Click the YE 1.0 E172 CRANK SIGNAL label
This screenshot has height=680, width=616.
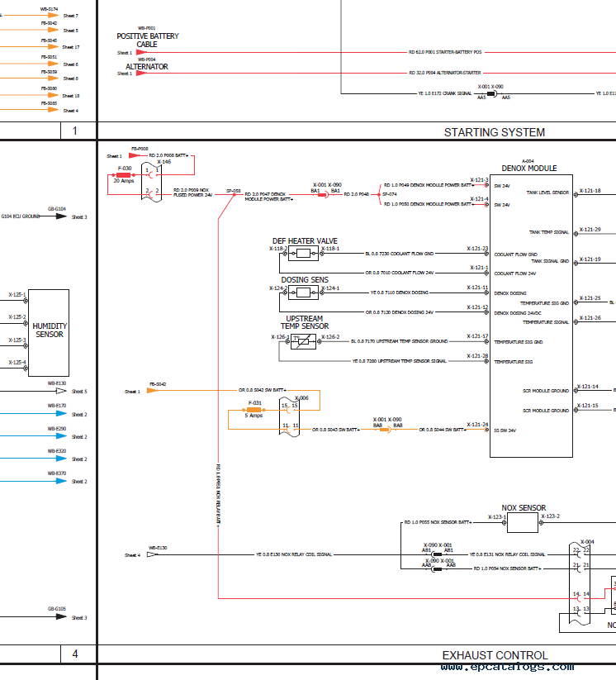click(x=445, y=93)
